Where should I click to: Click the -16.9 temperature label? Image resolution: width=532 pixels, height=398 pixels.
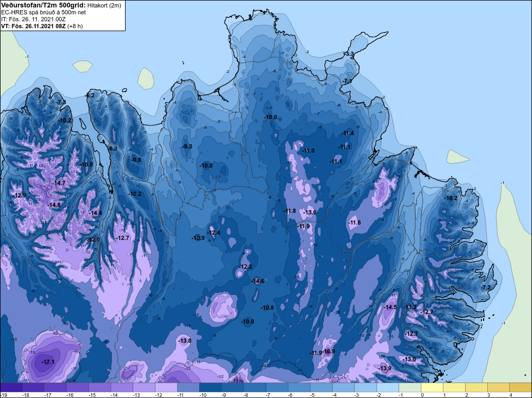[328, 351]
